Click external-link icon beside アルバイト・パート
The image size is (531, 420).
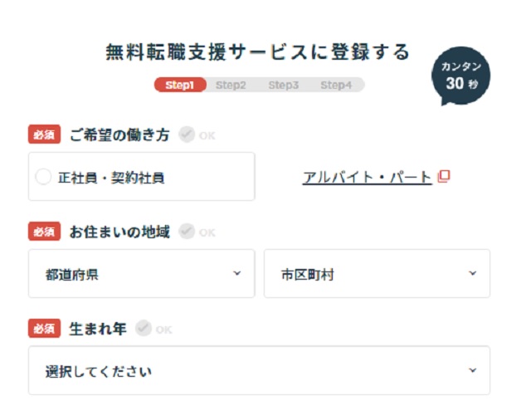[x=444, y=176]
